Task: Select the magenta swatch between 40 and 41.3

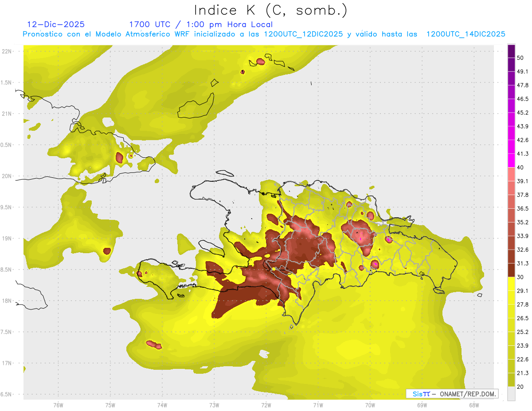Action: (x=511, y=160)
